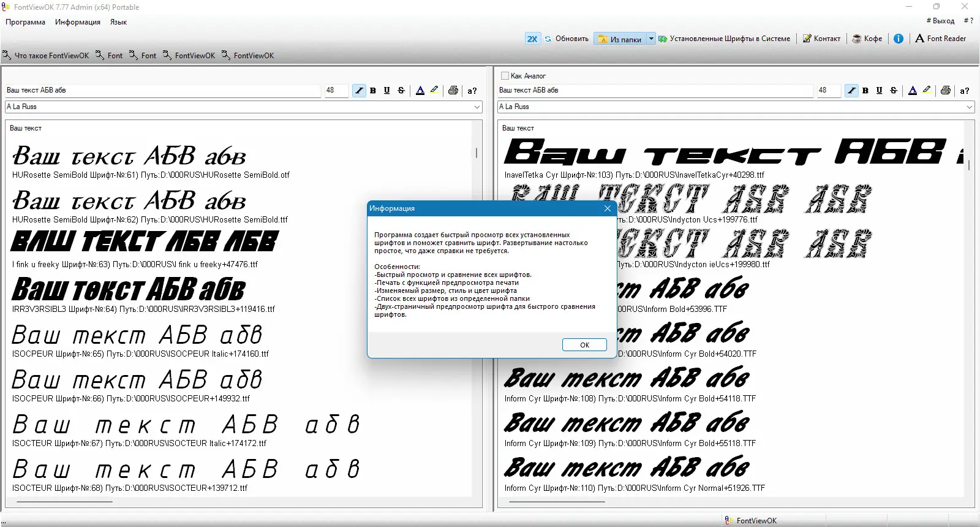Click the # ? help menu item
Viewport: 980px width, 527px height.
pyautogui.click(x=968, y=21)
